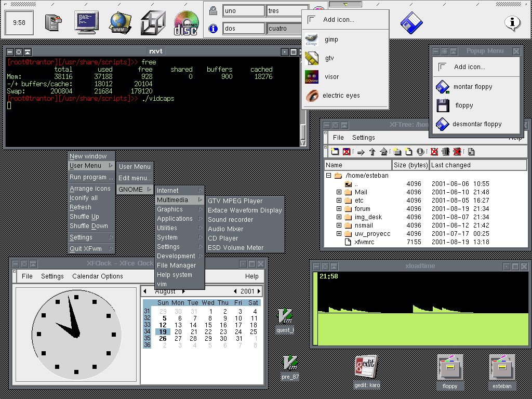Open the WWW globe browser icon
The image size is (532, 399).
121,23
